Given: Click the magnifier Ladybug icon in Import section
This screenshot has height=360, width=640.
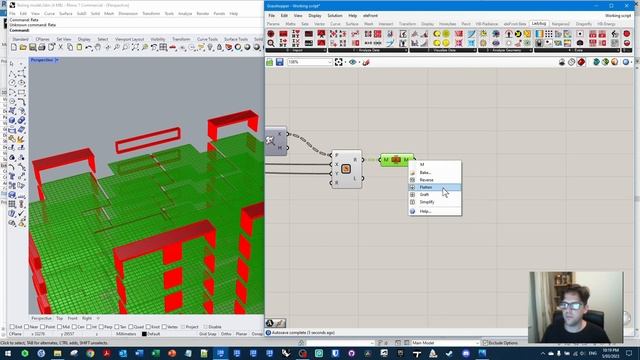Looking at the screenshot, I should point(271,43).
